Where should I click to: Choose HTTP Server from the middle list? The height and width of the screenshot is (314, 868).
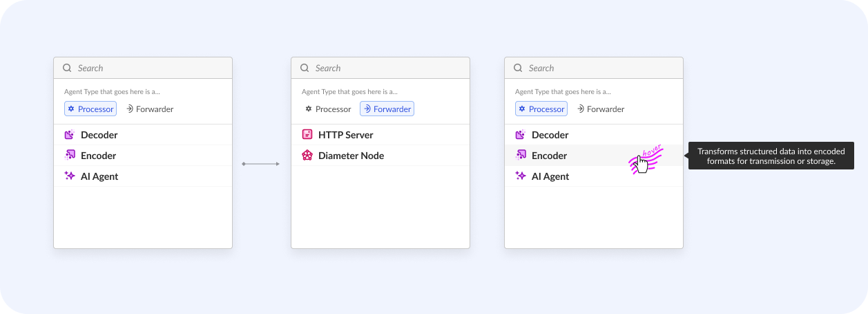[x=346, y=135]
